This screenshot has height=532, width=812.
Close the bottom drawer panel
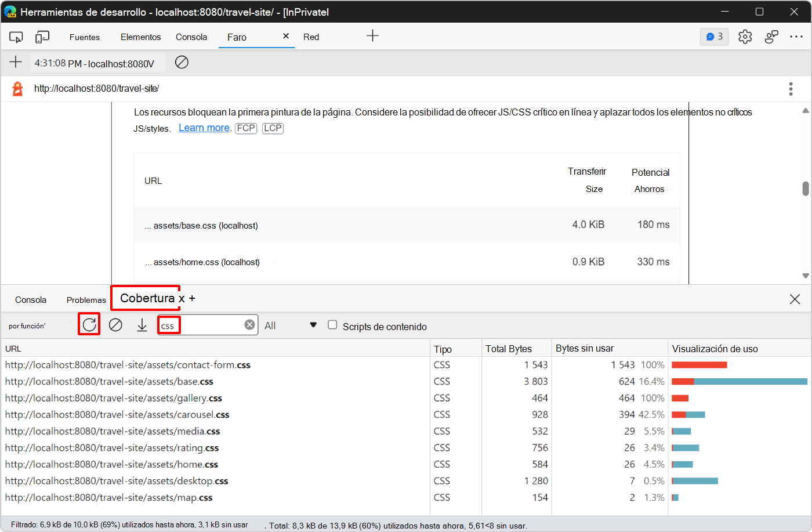(795, 299)
